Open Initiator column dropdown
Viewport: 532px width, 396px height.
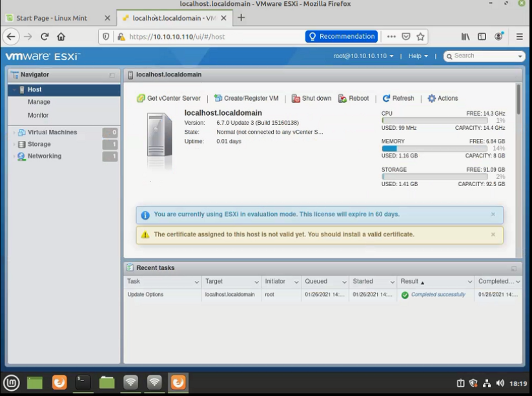pyautogui.click(x=296, y=282)
